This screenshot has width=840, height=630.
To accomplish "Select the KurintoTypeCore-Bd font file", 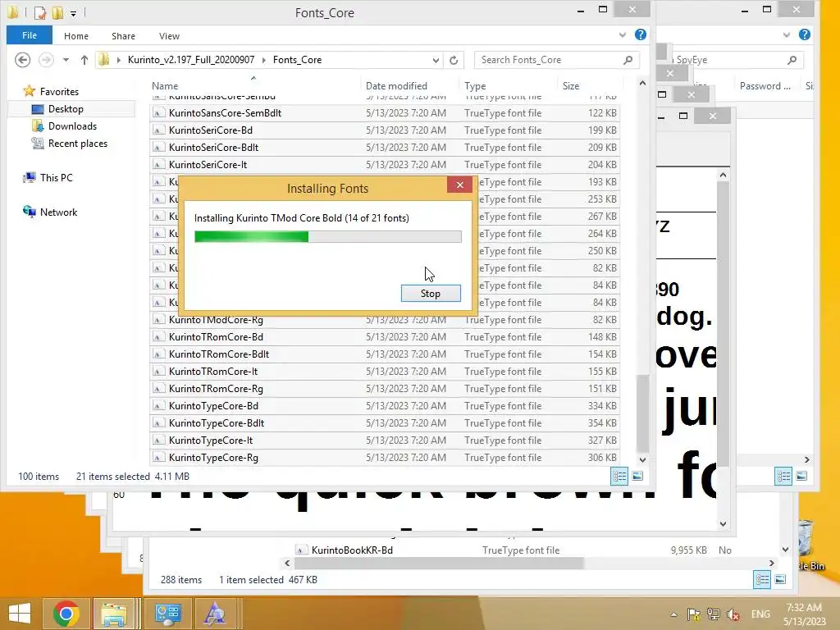I will coord(385,405).
